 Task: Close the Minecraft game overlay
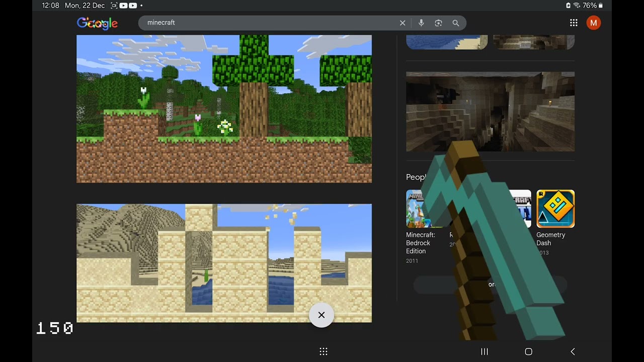pos(321,315)
